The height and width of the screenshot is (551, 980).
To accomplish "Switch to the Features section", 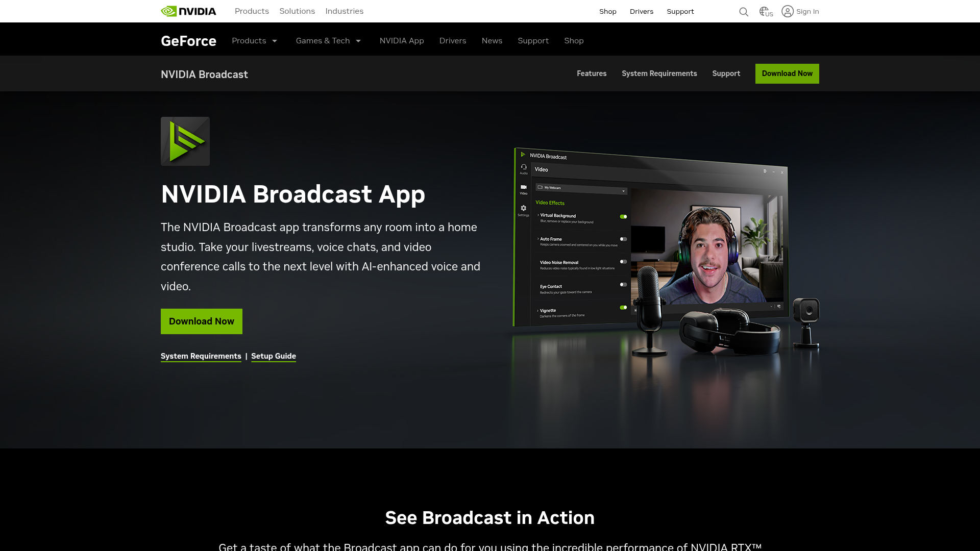I will coord(592,73).
